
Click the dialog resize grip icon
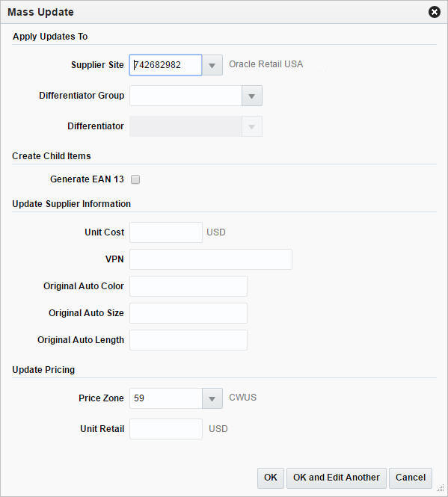441,488
